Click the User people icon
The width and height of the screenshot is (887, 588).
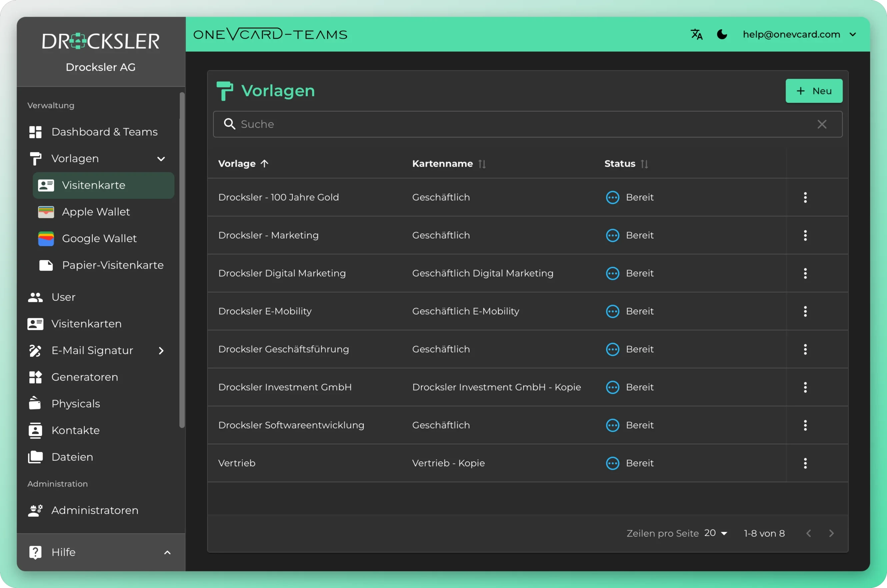35,297
